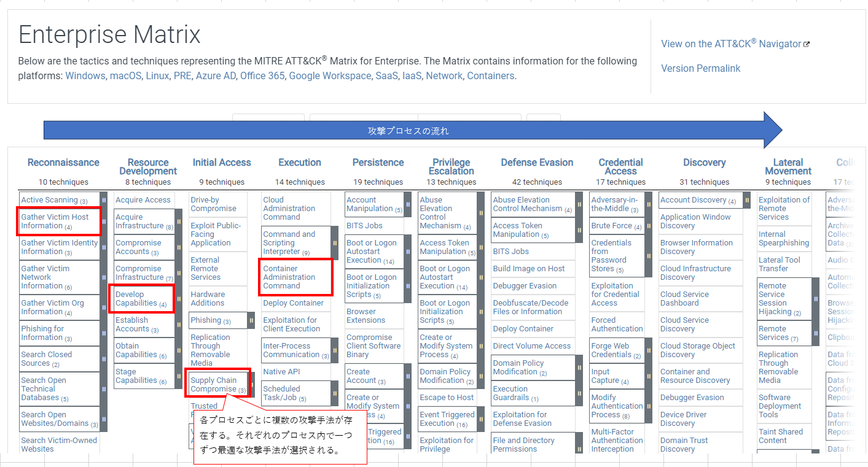The image size is (868, 467).
Task: Expand Command and Scripting Interpreter sub-techniques
Action: point(335,243)
